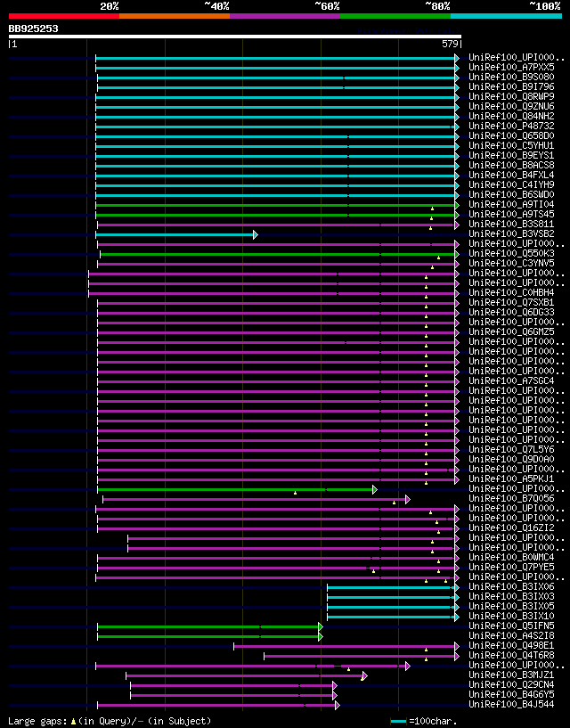Viewport: 570px width, 728px height.
Task: Click the arrowhead ending the B4J544 alignment
Action: point(338,705)
